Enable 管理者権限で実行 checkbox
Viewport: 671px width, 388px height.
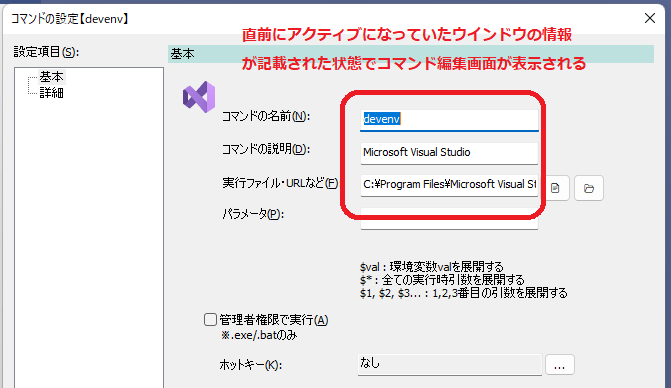point(210,320)
